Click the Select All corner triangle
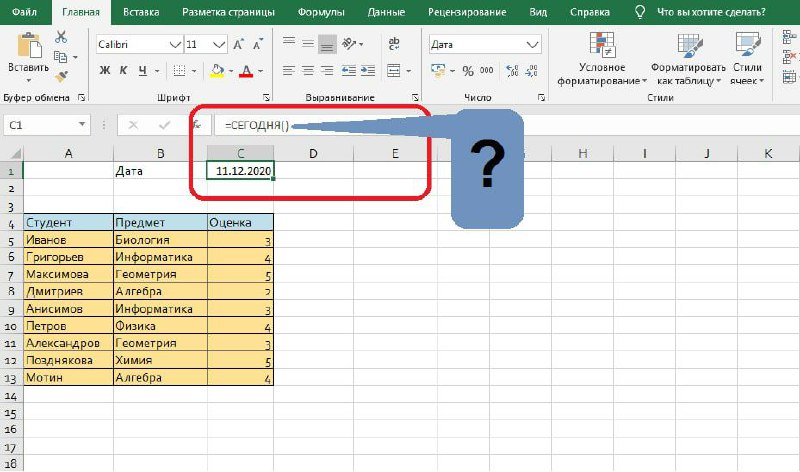This screenshot has height=472, width=800. coord(15,154)
